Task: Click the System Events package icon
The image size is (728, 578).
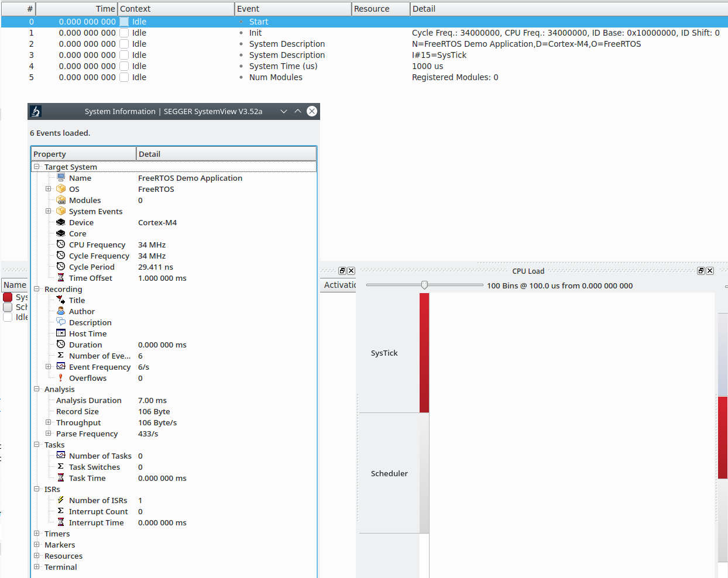Action: pos(61,211)
